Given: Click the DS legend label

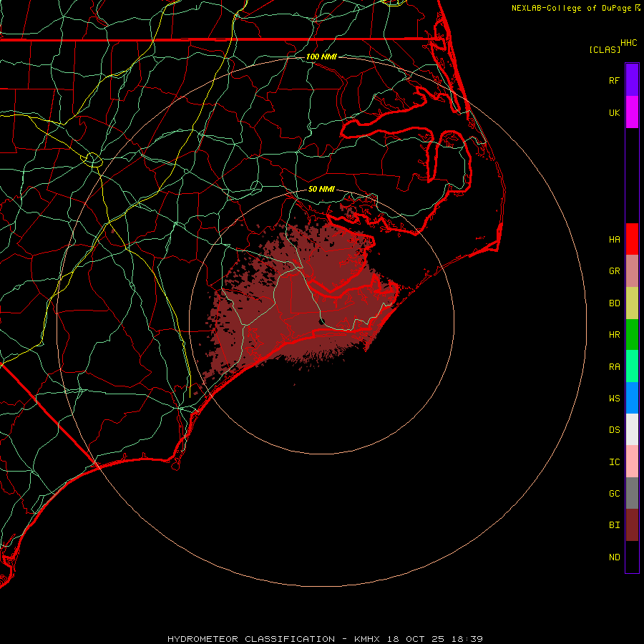Looking at the screenshot, I should [x=614, y=430].
